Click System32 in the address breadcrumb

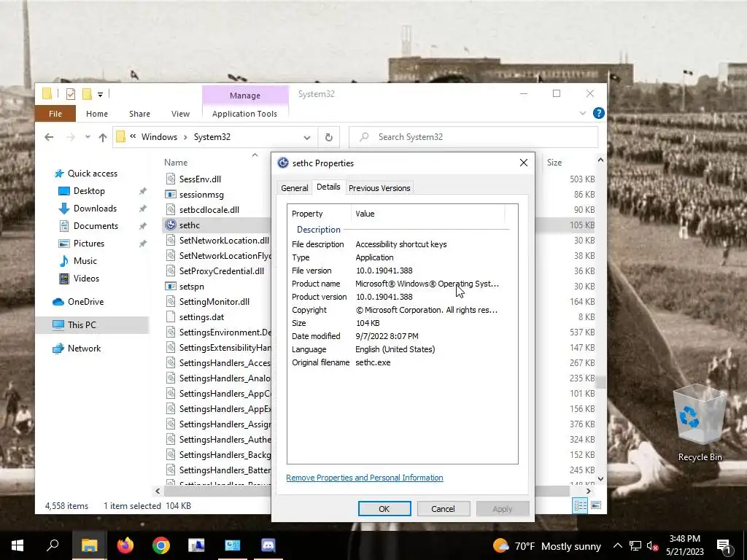point(212,137)
